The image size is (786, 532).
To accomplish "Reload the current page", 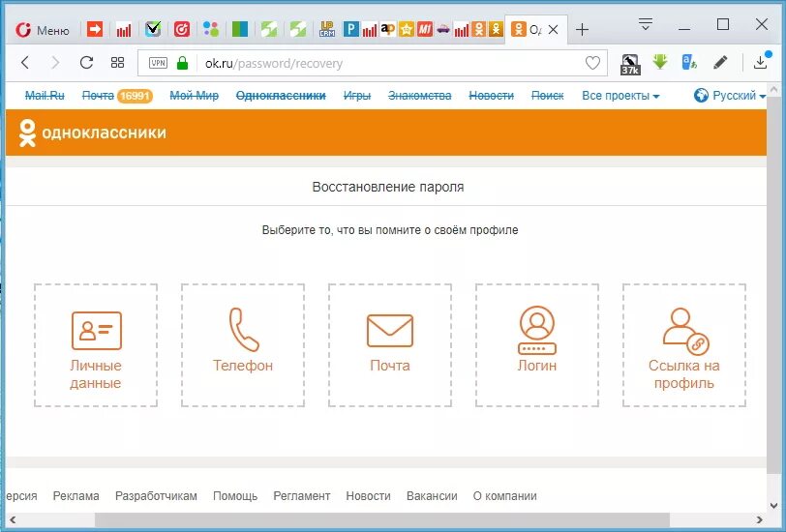I will pyautogui.click(x=87, y=63).
